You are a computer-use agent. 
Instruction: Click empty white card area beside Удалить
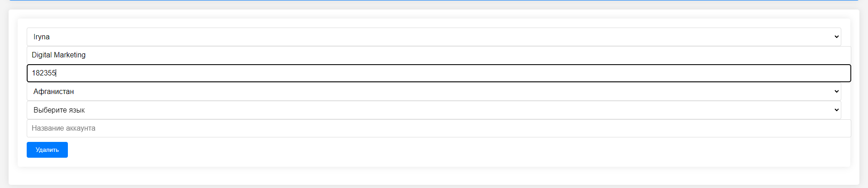coord(453,151)
